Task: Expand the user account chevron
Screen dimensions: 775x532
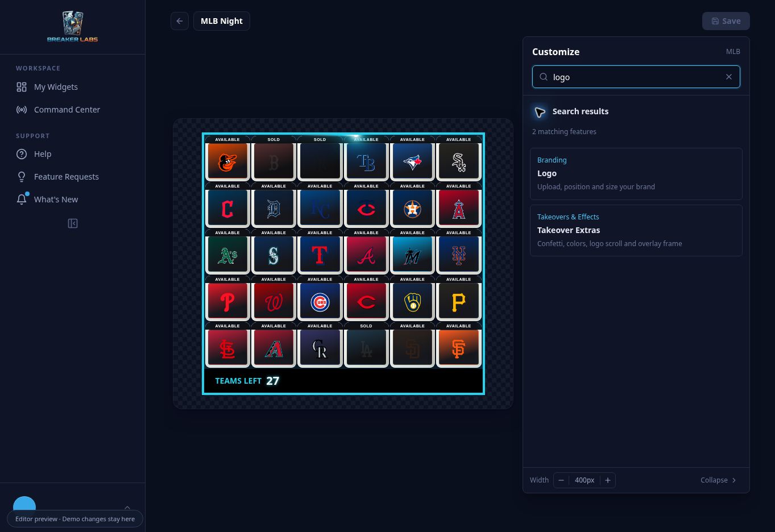Action: coord(127,507)
